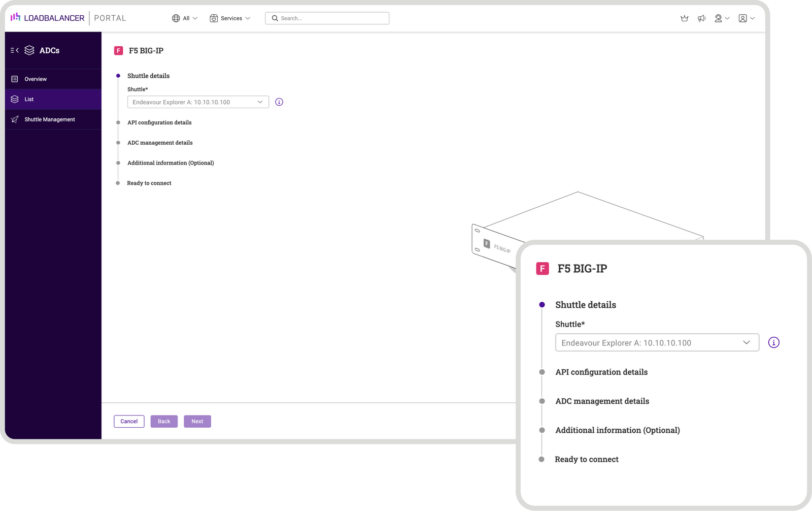
Task: Click the support agent headset icon
Action: (x=719, y=18)
